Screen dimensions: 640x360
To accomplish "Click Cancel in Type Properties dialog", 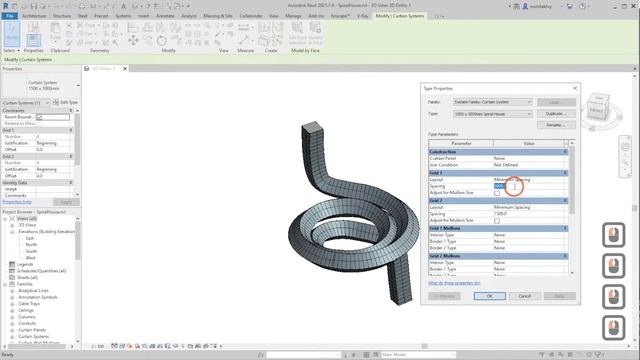I will 524,296.
